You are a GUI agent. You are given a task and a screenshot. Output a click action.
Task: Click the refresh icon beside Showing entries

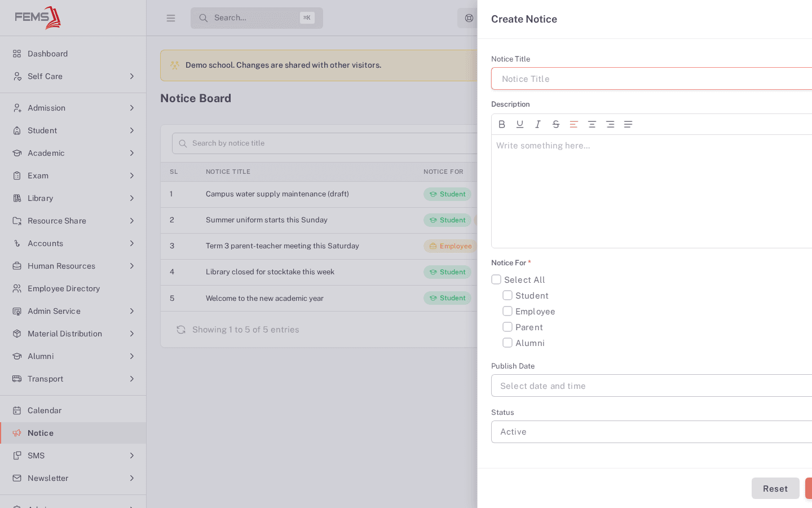[x=181, y=330]
